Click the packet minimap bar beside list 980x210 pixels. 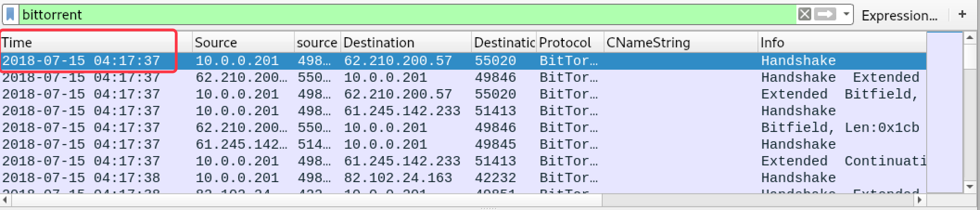(x=945, y=112)
